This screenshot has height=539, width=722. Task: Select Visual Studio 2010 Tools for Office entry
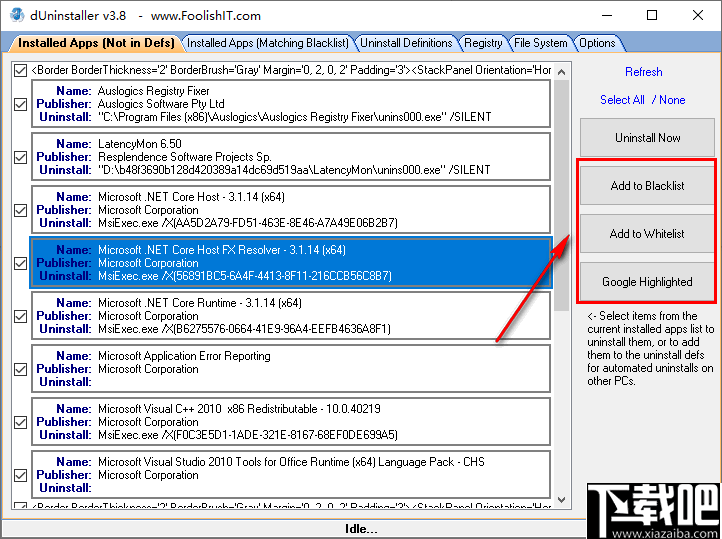point(291,475)
